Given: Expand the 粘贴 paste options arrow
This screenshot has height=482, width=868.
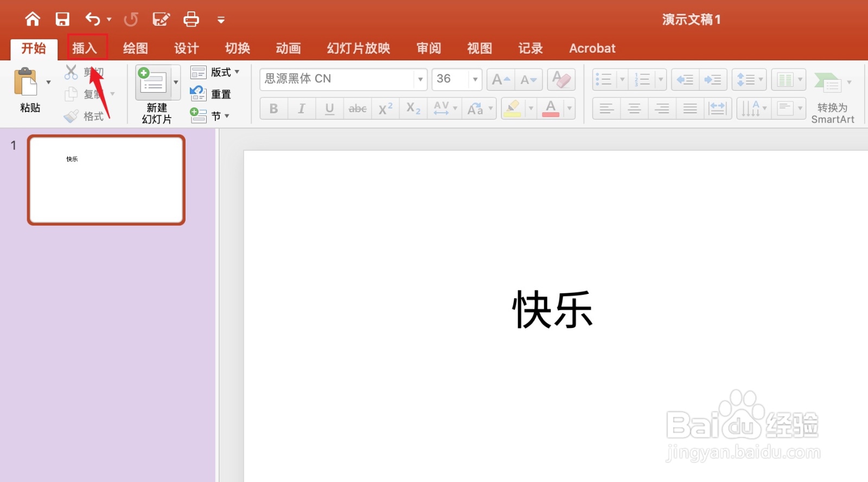Looking at the screenshot, I should (x=48, y=82).
